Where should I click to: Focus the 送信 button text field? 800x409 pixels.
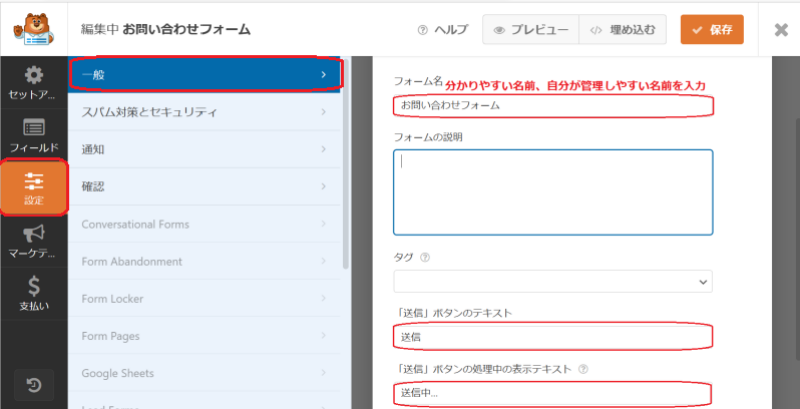[x=553, y=337]
